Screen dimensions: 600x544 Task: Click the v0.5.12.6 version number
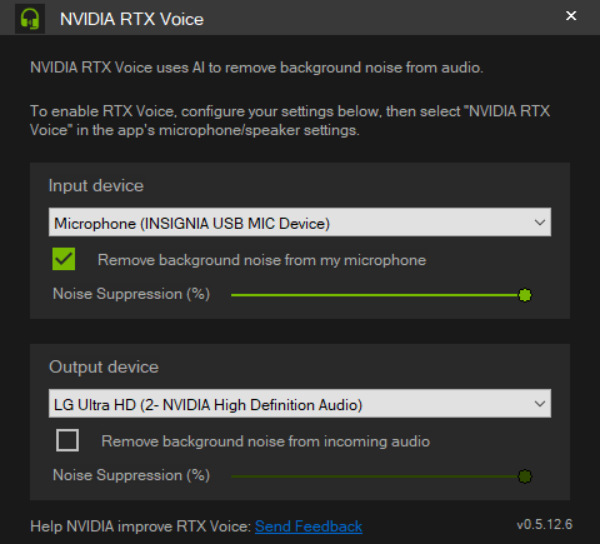[547, 524]
